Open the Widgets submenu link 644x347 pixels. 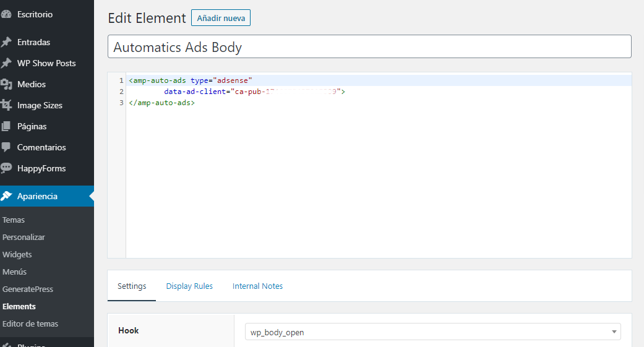pos(17,254)
